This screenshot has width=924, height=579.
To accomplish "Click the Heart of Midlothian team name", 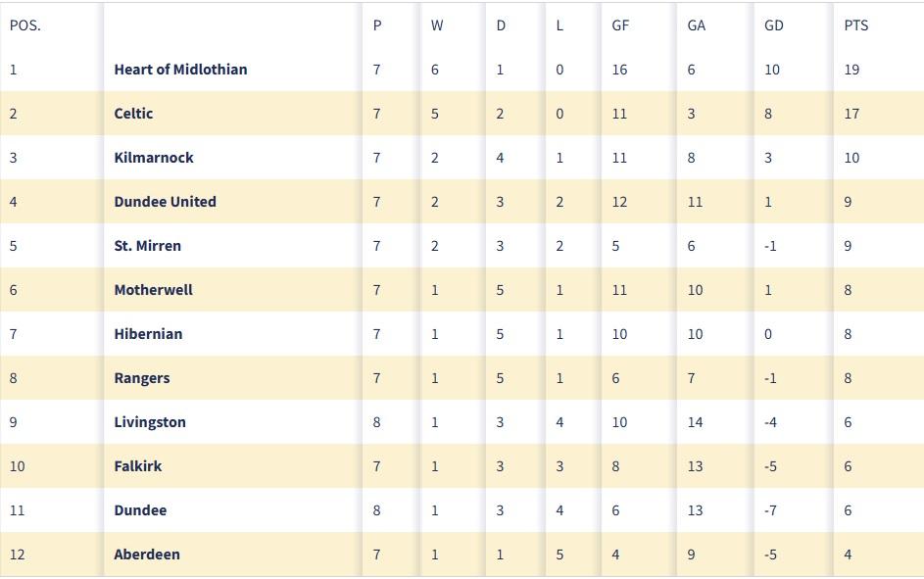I will click(180, 70).
